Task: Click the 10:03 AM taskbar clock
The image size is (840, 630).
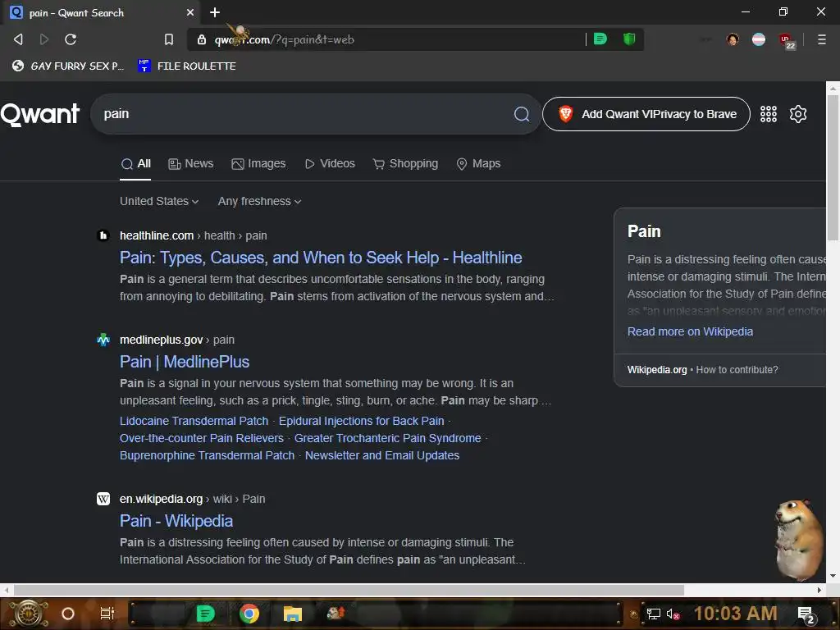Action: tap(735, 614)
